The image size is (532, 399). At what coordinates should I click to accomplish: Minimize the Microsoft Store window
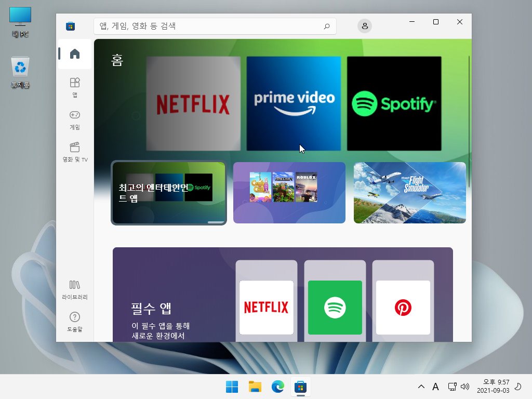[412, 22]
